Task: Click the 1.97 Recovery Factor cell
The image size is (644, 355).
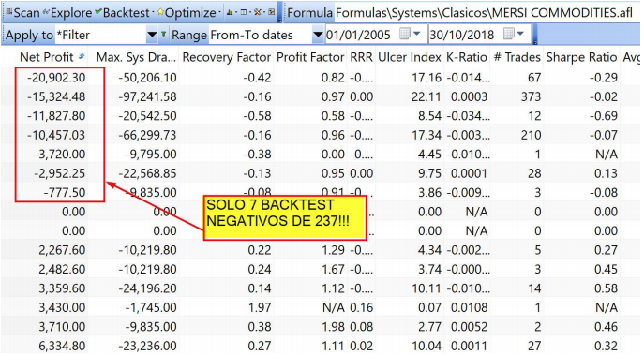Action: click(x=259, y=307)
